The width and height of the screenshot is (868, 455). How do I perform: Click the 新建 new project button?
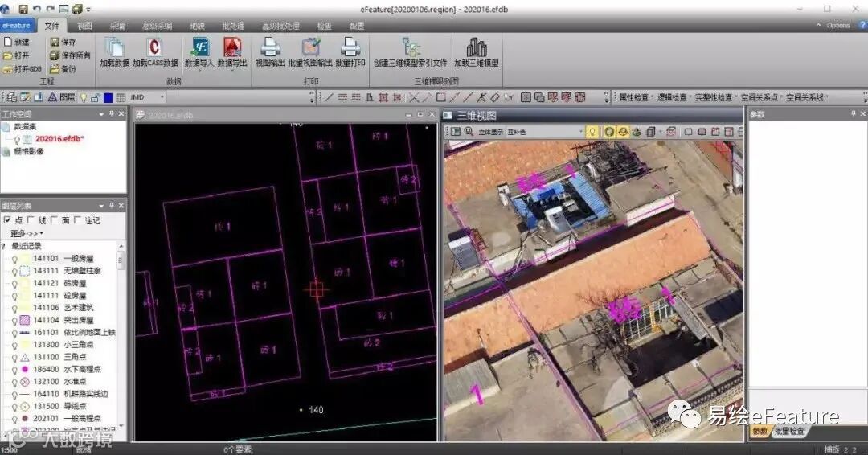point(16,42)
